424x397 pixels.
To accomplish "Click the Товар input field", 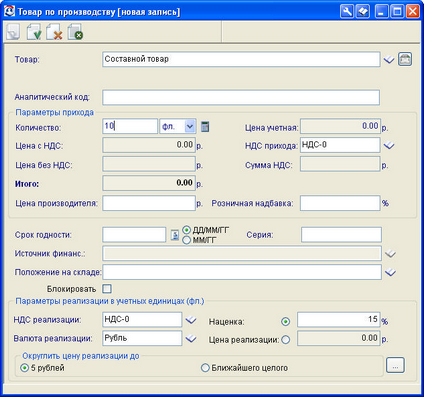I will (241, 59).
